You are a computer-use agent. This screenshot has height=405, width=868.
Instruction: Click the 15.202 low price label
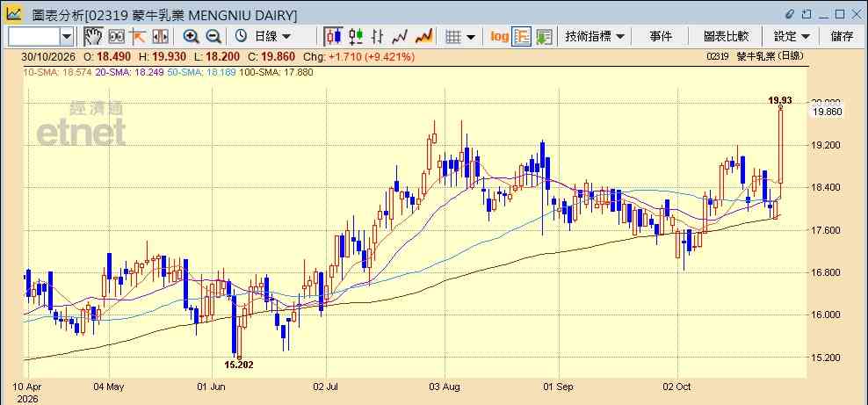239,365
